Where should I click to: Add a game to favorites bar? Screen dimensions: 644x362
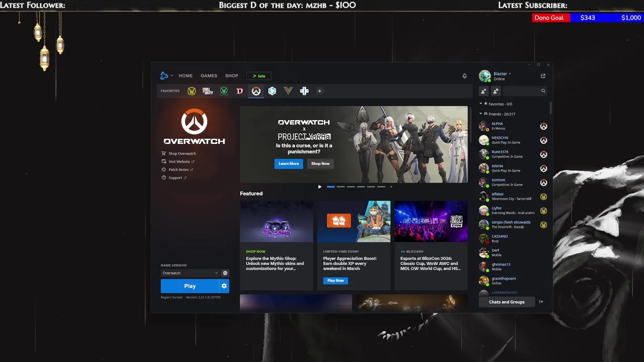click(x=319, y=91)
